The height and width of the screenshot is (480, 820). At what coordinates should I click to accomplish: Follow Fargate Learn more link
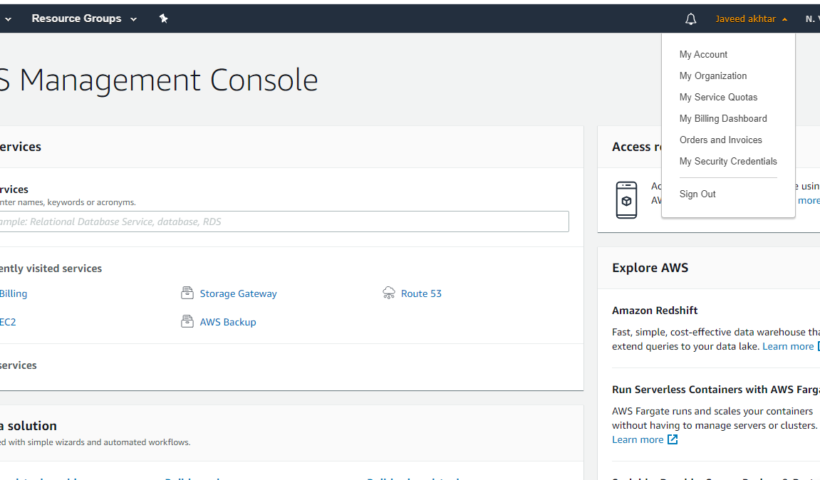pyautogui.click(x=637, y=440)
